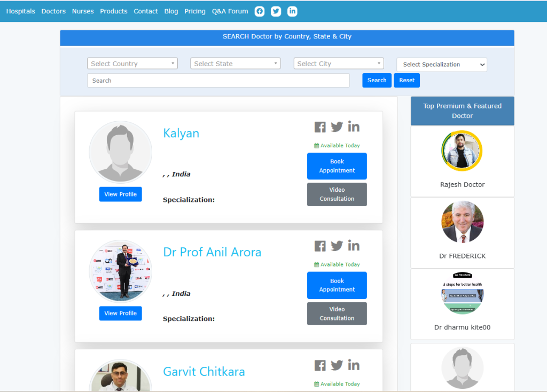Open Dr Prof Anil Arora's Facebook icon
Viewport: 547px width, 392px height.
320,246
